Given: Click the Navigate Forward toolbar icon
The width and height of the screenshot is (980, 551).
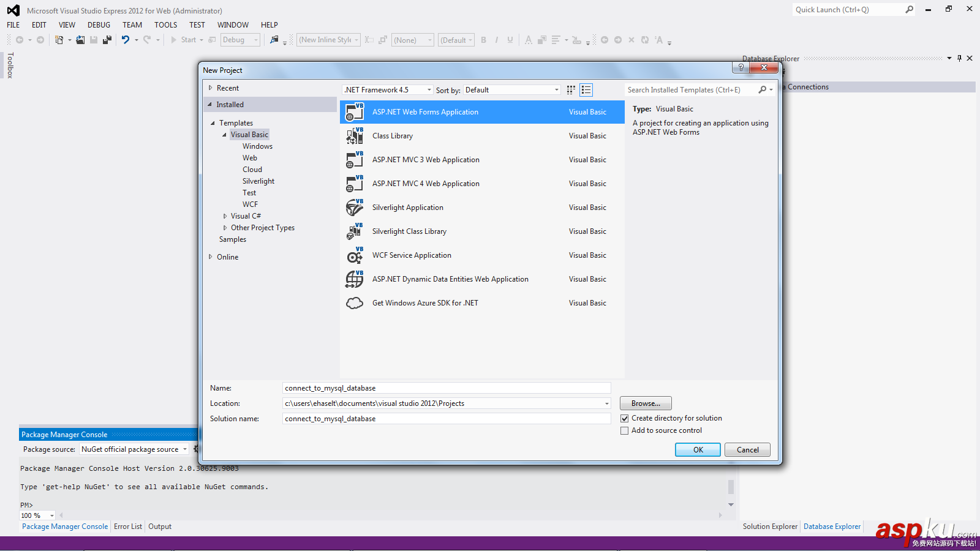Looking at the screenshot, I should 40,40.
